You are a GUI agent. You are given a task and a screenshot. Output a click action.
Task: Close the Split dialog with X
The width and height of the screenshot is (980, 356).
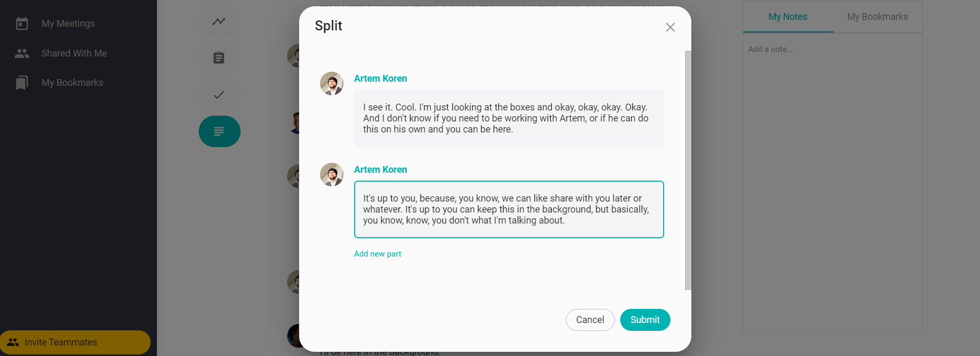[x=670, y=27]
